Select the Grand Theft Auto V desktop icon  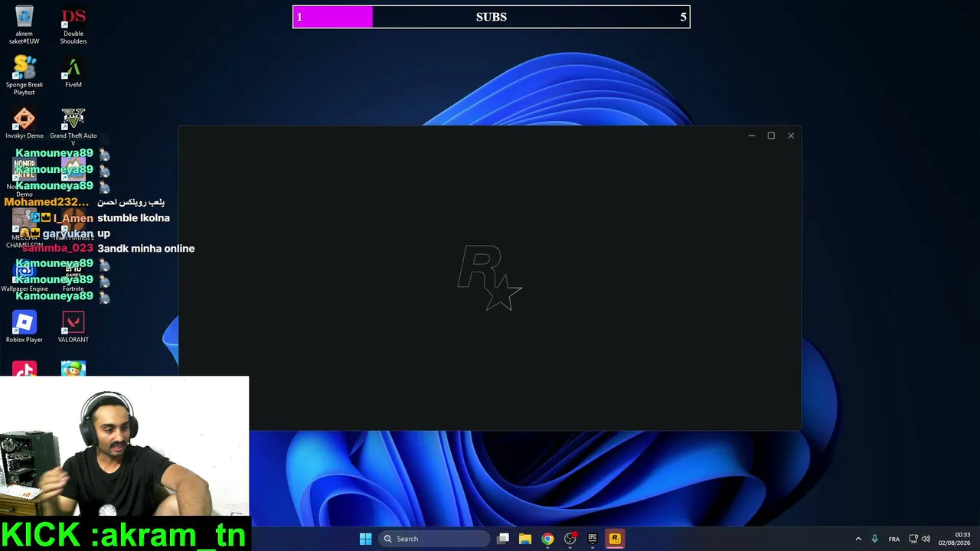(x=73, y=126)
